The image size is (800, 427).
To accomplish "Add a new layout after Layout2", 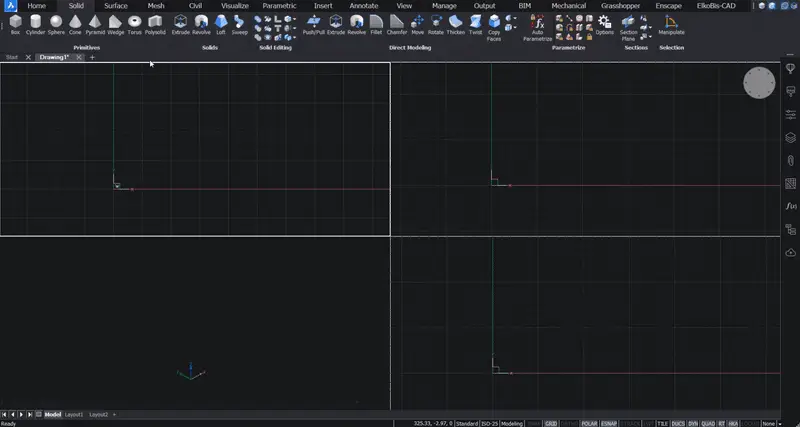I will [114, 415].
